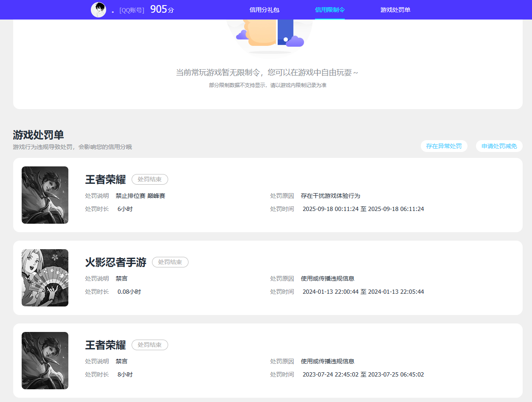Click 处罚结束 badge in 8小时 card
Viewport: 532px width, 402px height.
point(150,345)
